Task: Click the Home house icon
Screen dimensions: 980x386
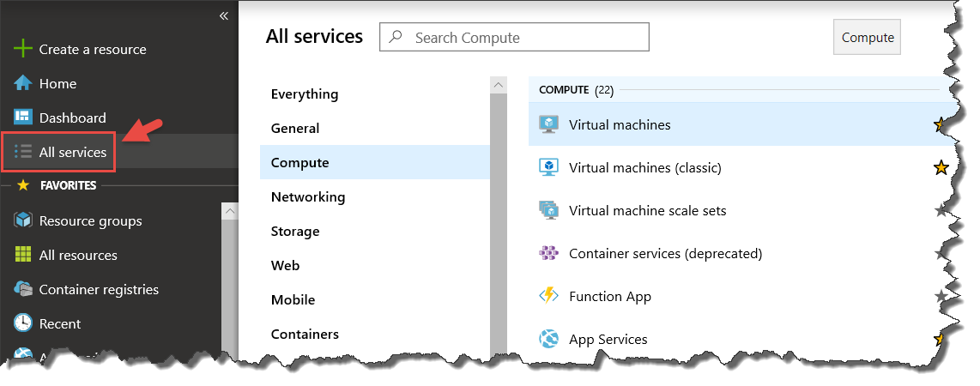Action: tap(22, 83)
